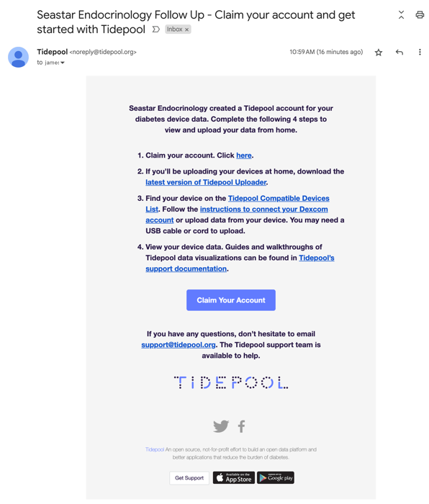Open latest version of Tidepool Uploader link
Viewport: 429px width, 504px height.
pyautogui.click(x=206, y=183)
